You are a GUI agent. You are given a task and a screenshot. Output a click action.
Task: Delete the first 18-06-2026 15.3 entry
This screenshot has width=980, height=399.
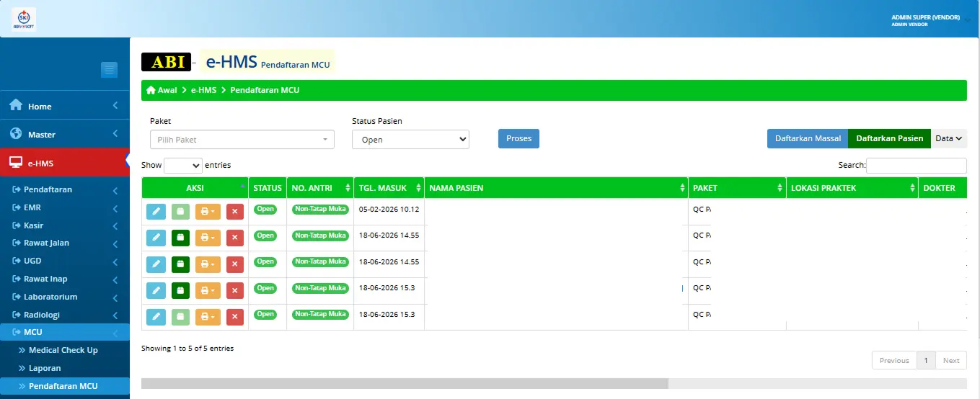[x=235, y=290]
